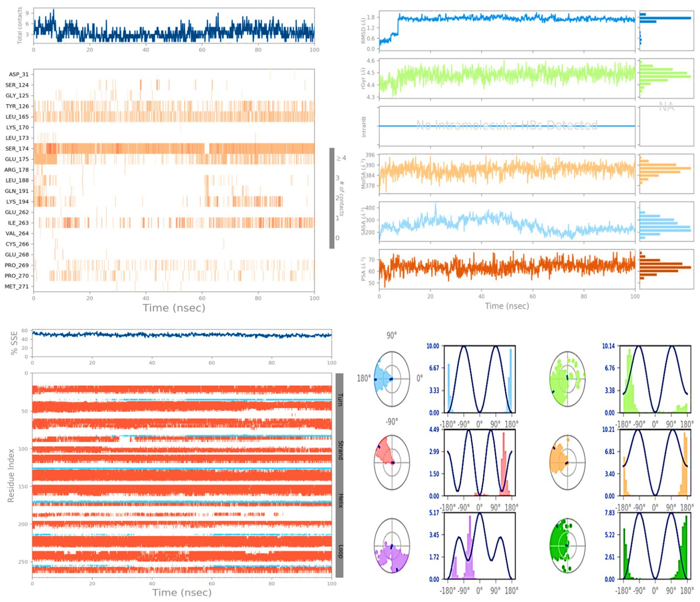Click the '% SSE' axis label
The height and width of the screenshot is (602, 700).
click(x=14, y=343)
